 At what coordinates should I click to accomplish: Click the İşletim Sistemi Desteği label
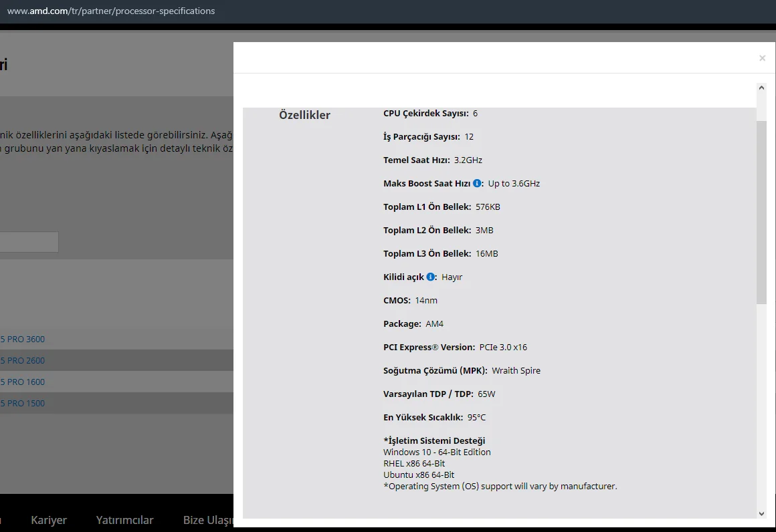[x=434, y=440]
